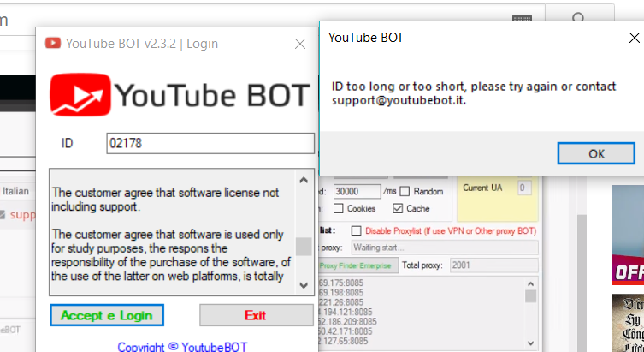Click the small YouTube icon in title bar
Screen dimensions: 644x352
tap(53, 43)
